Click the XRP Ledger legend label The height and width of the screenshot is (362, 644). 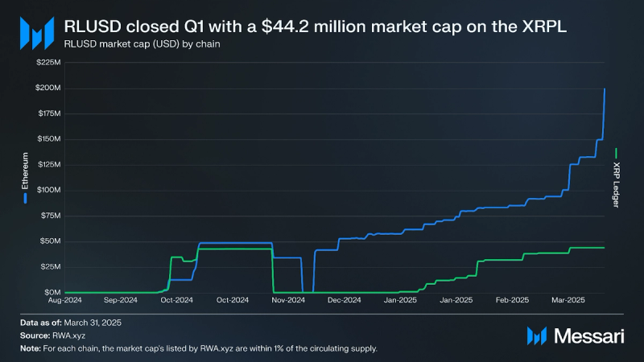(x=616, y=185)
